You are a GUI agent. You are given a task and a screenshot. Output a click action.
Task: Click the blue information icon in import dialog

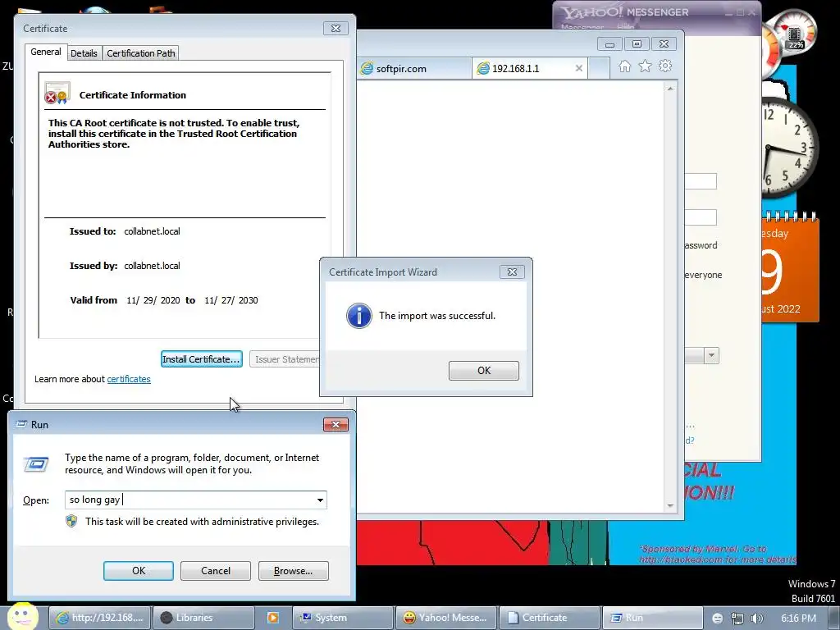click(x=359, y=316)
